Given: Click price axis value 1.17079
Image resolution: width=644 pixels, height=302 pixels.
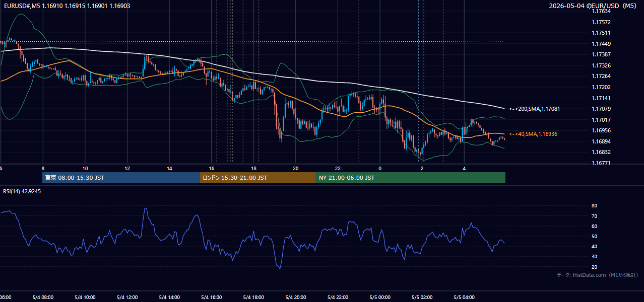Looking at the screenshot, I should (600, 109).
